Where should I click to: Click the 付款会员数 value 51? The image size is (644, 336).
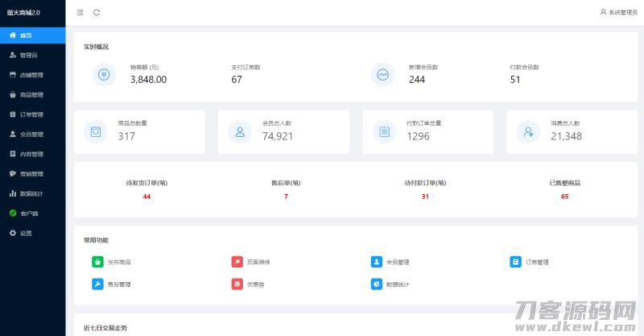(x=515, y=80)
